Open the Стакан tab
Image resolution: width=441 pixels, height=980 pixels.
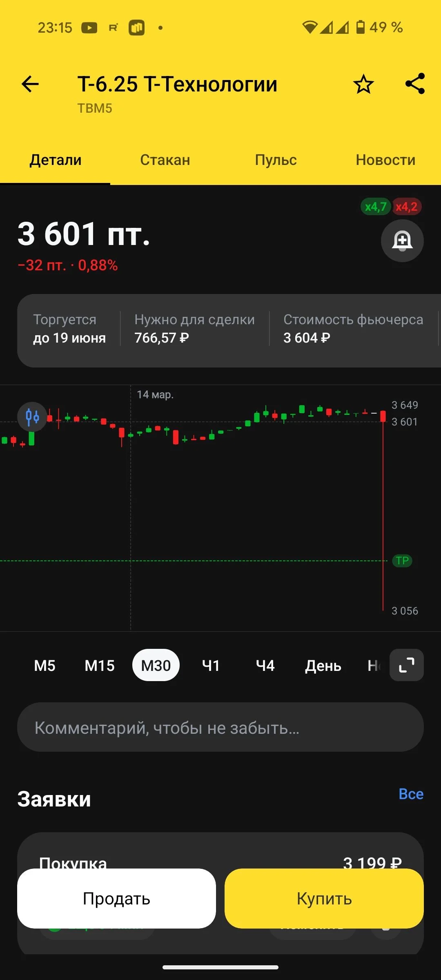pyautogui.click(x=165, y=160)
